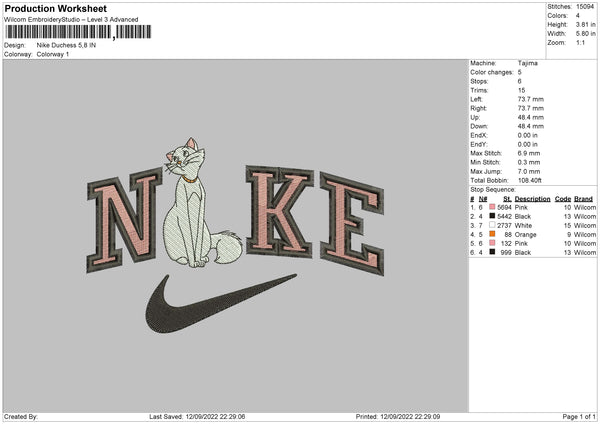The height and width of the screenshot is (424, 600).
Task: Click the white swatch in stop row 3
Action: coord(492,225)
